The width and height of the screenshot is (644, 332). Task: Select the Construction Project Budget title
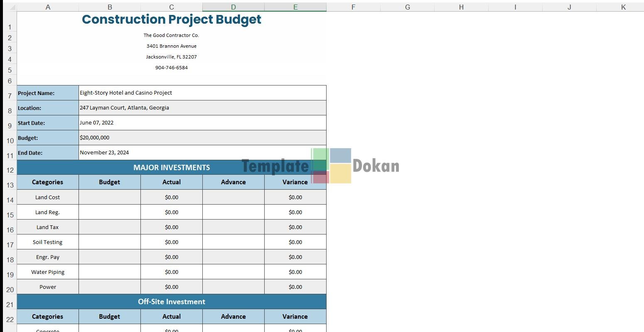coord(171,20)
